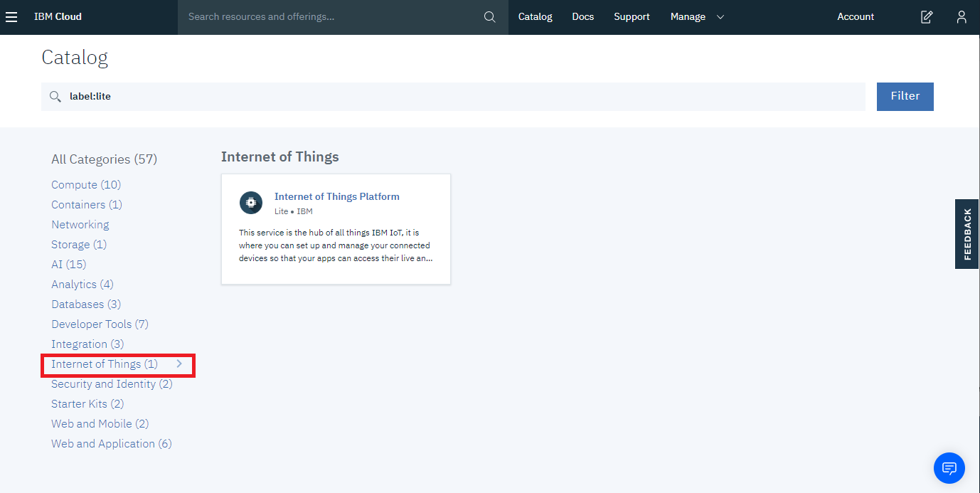Click the Internet of Things Platform service icon

[250, 203]
